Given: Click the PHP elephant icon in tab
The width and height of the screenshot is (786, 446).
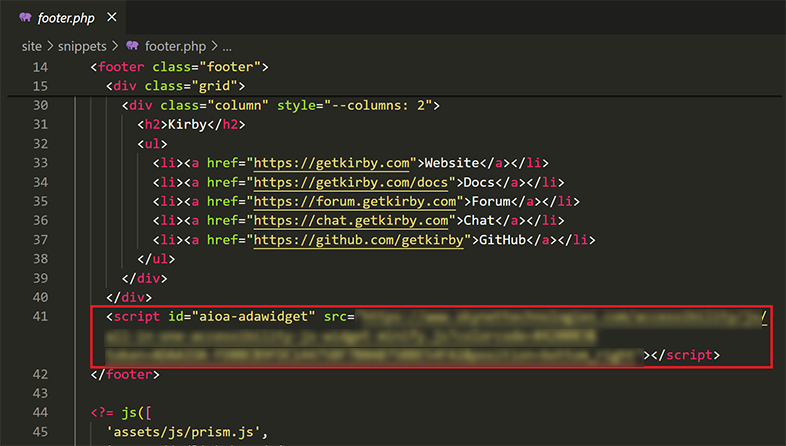Looking at the screenshot, I should coord(25,18).
